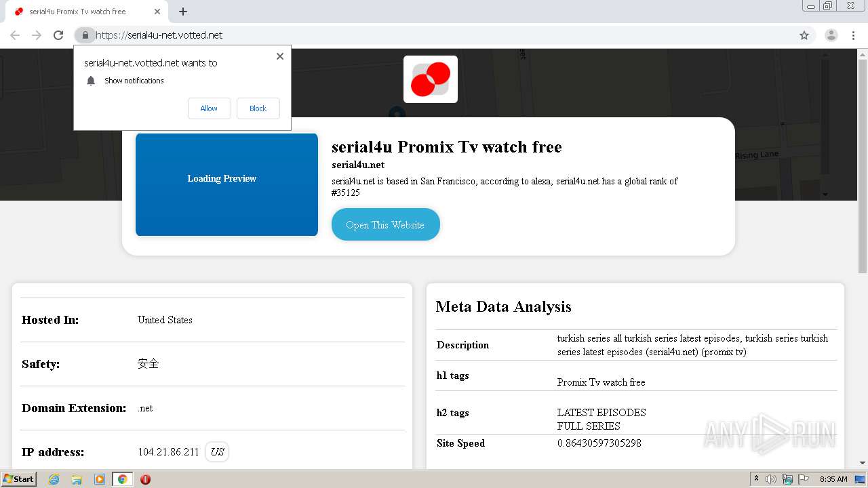Click the Safety value 安全
Screen dimensions: 868x488
tap(148, 364)
